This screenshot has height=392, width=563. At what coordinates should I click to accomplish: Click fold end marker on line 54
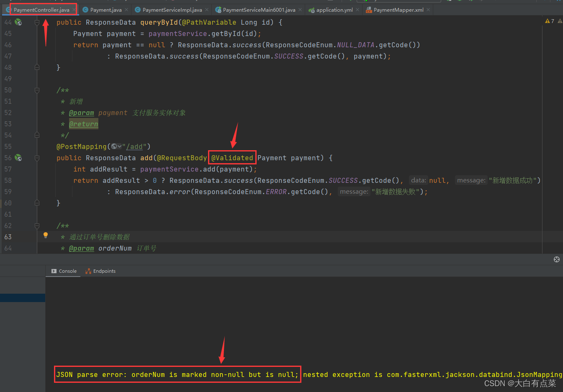point(37,135)
